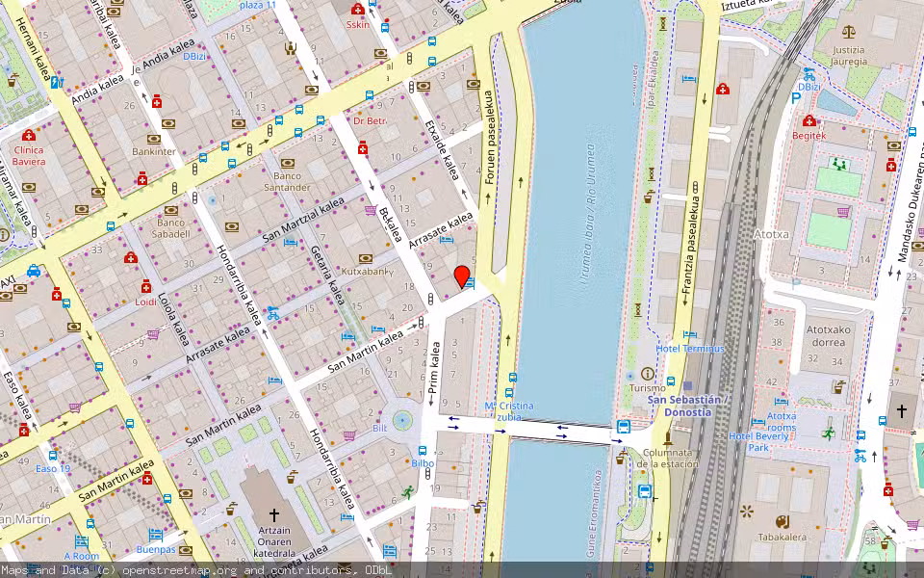Click the church cross at Artzain Onaren katedrala
This screenshot has width=924, height=578.
(x=273, y=514)
